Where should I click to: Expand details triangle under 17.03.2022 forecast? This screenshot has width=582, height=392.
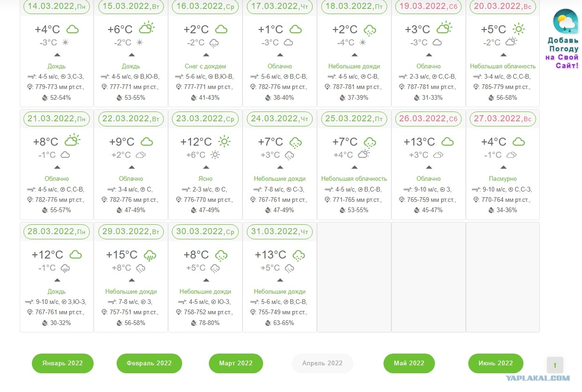(280, 55)
